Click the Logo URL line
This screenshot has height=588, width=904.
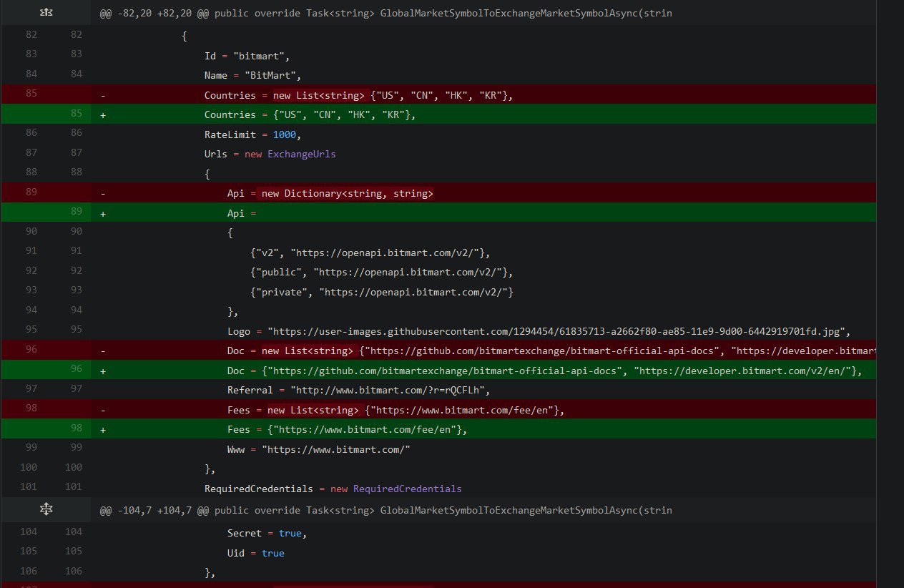pos(541,331)
